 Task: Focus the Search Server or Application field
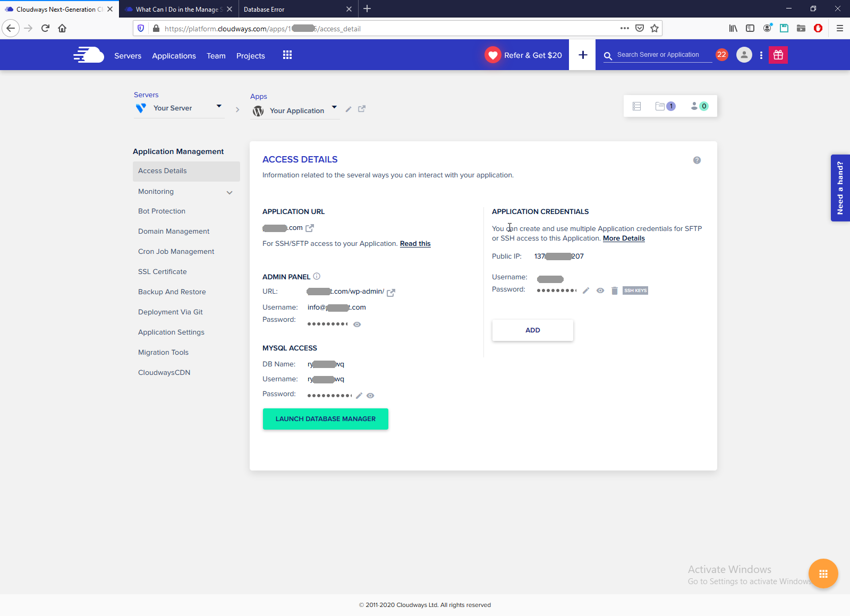point(658,55)
